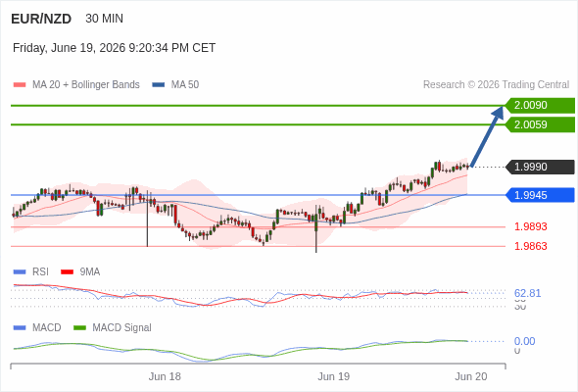This screenshot has height=392, width=578.
Task: Click the MA 20 + Bollinger Bands swatch
Action: pos(20,85)
